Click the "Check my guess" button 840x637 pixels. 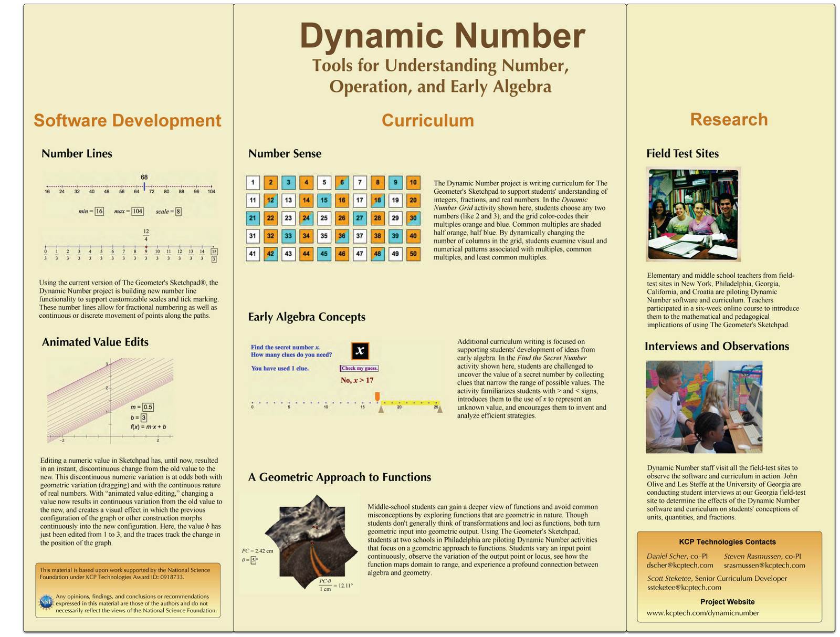coord(359,368)
